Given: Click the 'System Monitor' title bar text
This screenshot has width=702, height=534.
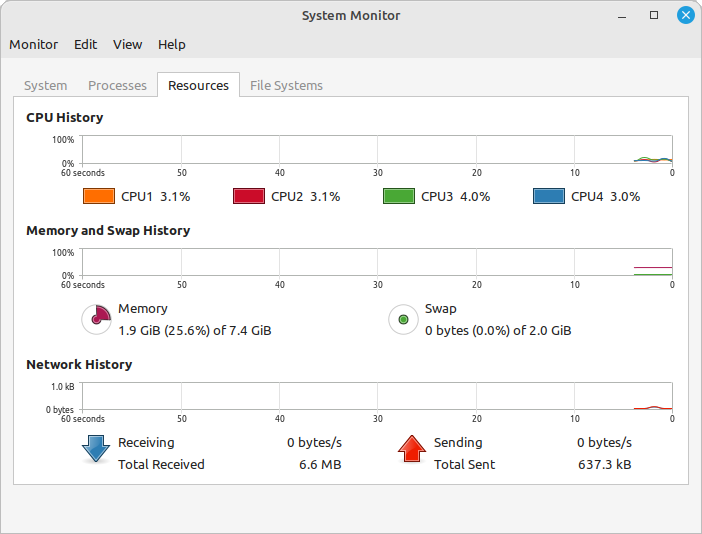Looking at the screenshot, I should [351, 16].
